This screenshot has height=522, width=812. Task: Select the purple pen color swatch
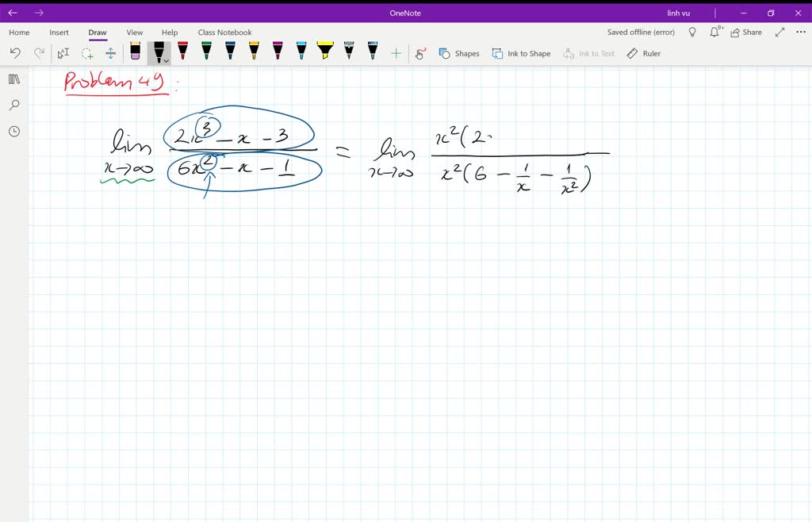click(x=278, y=52)
